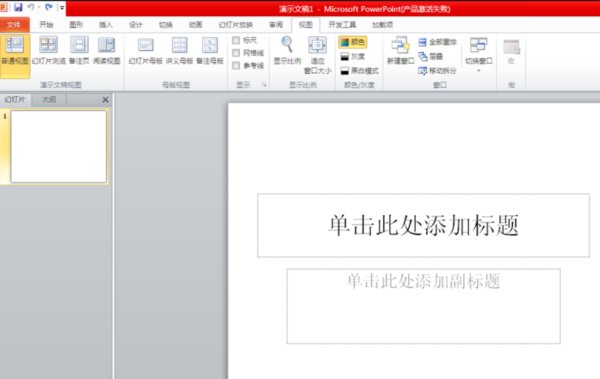Open Slide Sorter view (幻灯片浏览)
Viewport: 600px width, 379px height.
click(49, 50)
